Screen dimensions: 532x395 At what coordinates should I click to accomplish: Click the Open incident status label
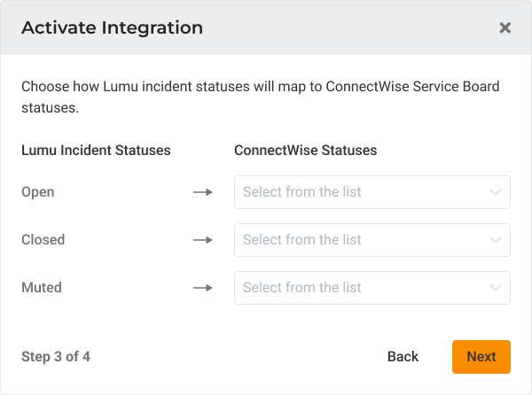tap(38, 192)
